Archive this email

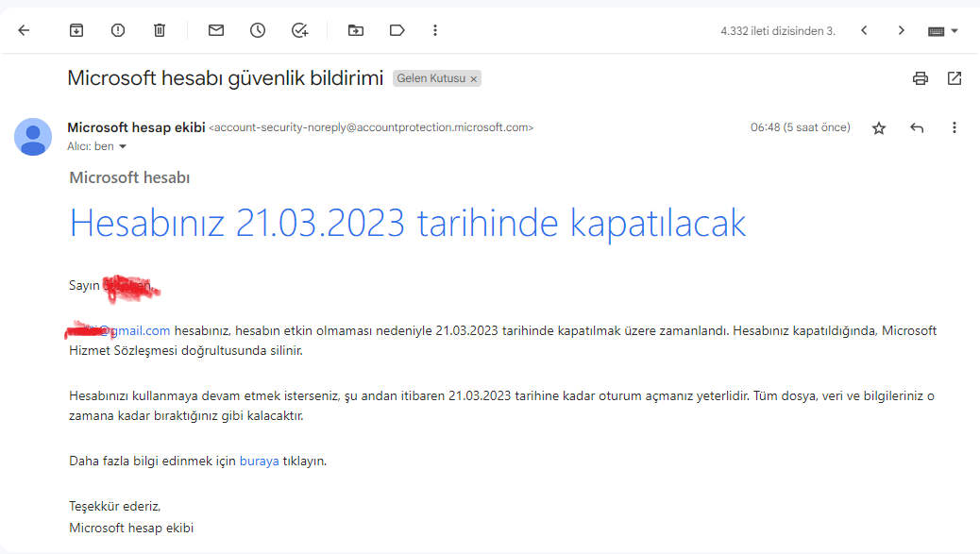tap(76, 30)
